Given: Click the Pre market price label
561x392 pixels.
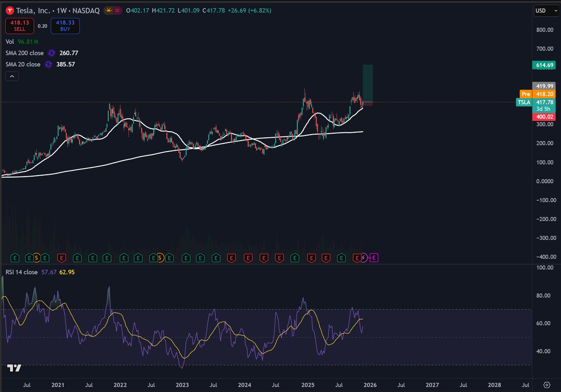Looking at the screenshot, I should click(x=526, y=94).
